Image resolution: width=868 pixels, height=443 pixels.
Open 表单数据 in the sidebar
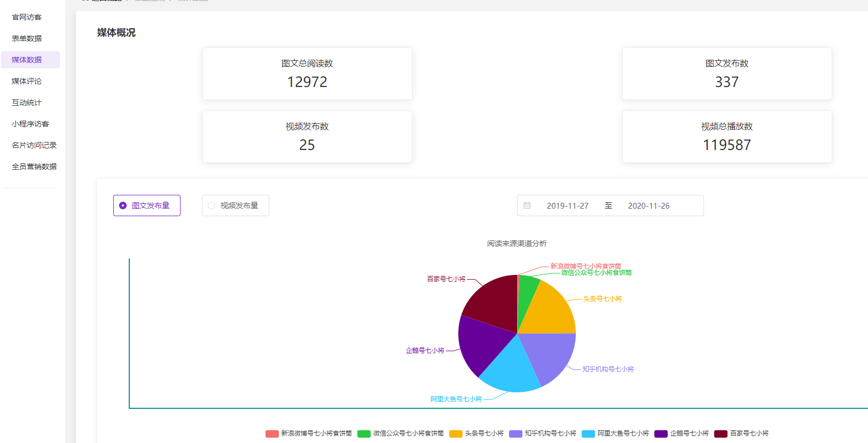click(27, 38)
